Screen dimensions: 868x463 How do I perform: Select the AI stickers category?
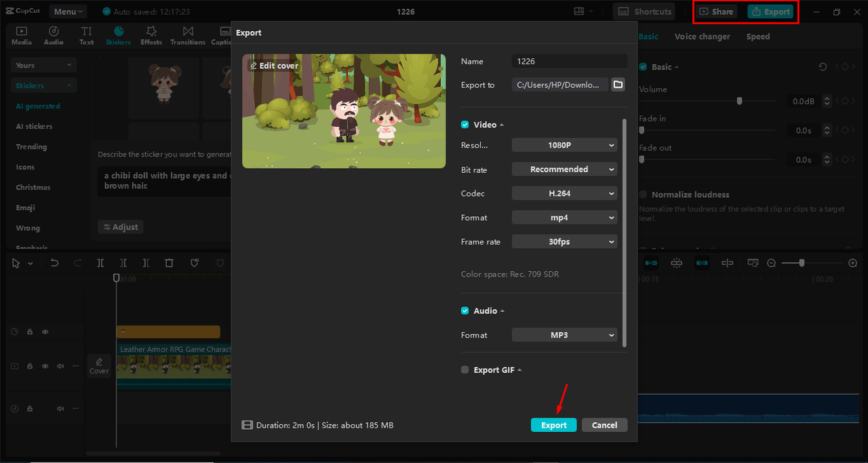34,127
